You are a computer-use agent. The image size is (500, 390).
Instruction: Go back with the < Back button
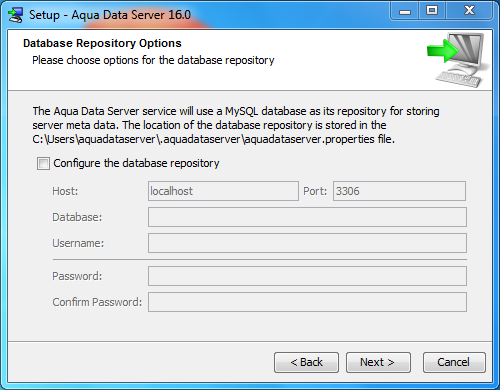point(306,362)
